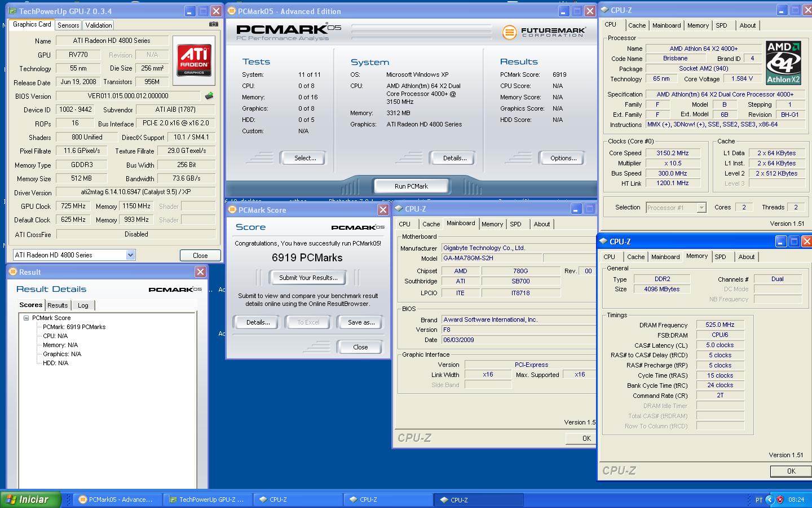The image size is (812, 508).
Task: Click Close in the PCMark Score dialog
Action: point(360,347)
